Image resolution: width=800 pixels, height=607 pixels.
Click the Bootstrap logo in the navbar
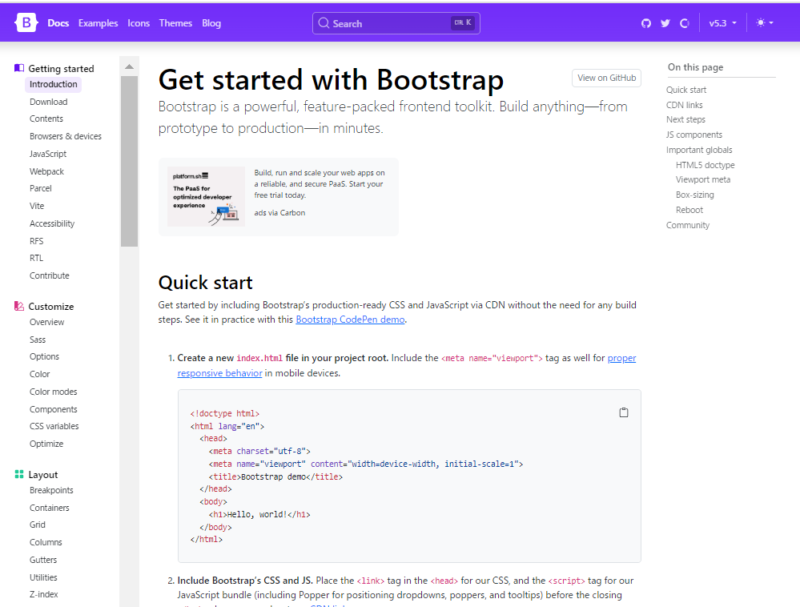(25, 22)
